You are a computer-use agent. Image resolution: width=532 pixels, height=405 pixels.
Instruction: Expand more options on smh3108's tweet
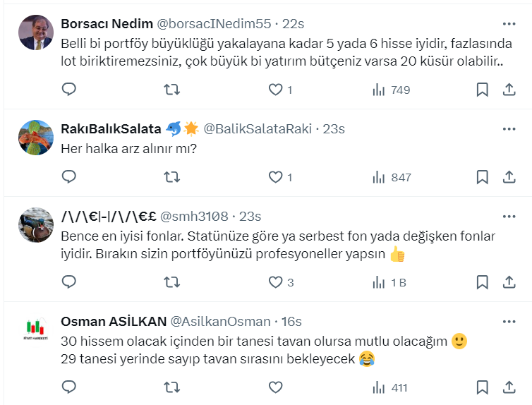pos(509,216)
